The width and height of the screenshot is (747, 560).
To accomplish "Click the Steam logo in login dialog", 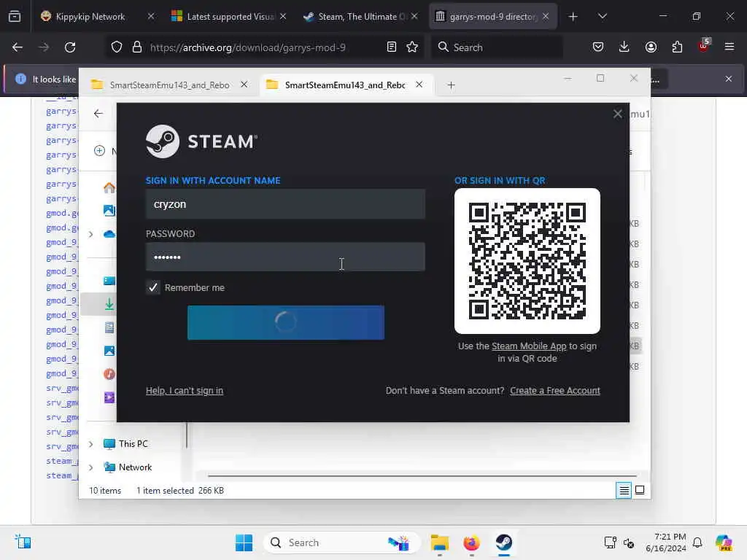I will coord(201,141).
